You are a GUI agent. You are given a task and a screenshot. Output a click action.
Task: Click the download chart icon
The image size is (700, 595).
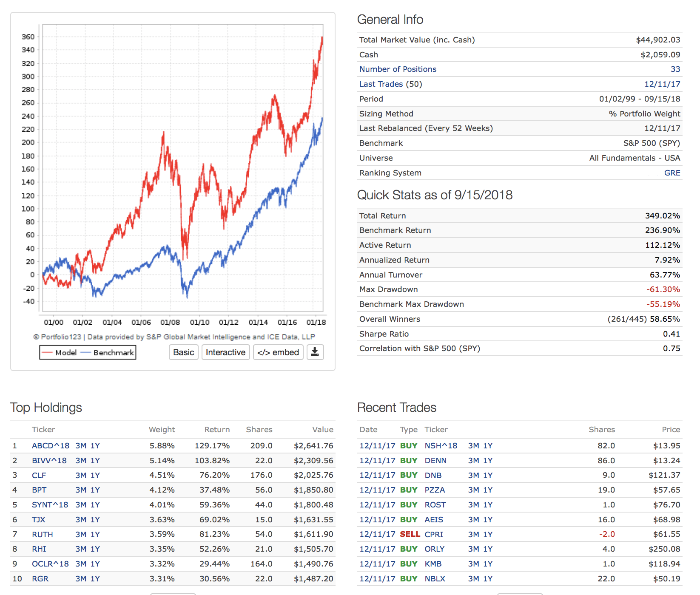tap(315, 352)
